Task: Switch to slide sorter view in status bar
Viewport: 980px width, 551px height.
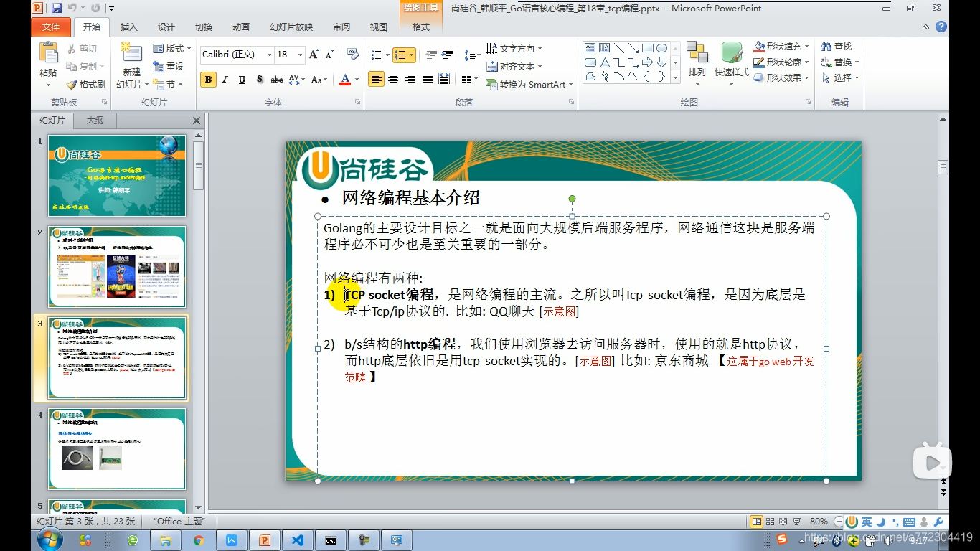Action: (770, 522)
